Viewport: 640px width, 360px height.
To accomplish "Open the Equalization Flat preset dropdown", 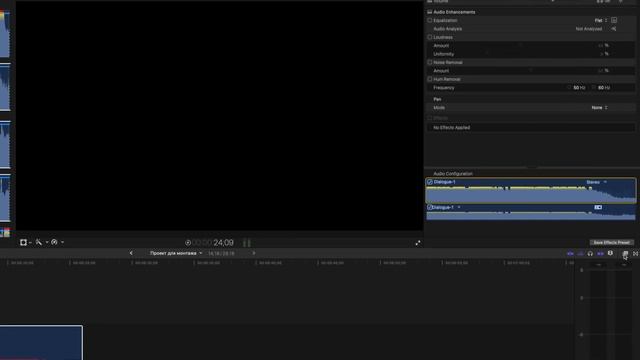I will 600,20.
